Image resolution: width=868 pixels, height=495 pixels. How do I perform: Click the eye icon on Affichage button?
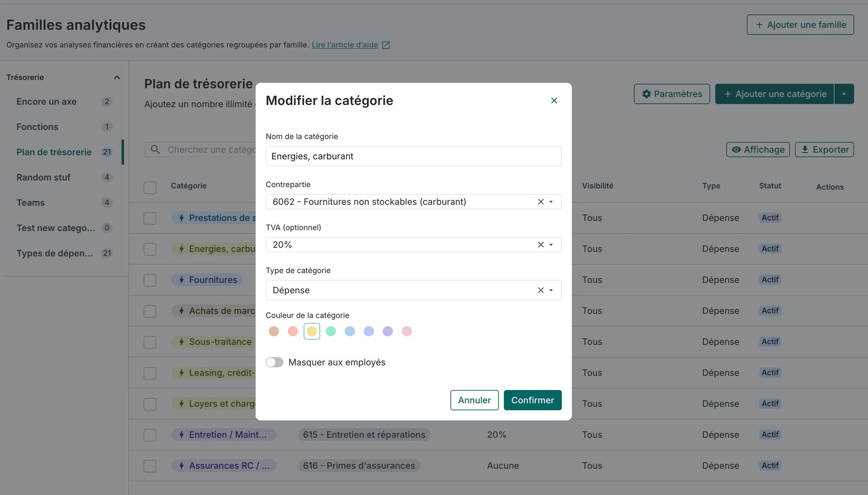736,150
